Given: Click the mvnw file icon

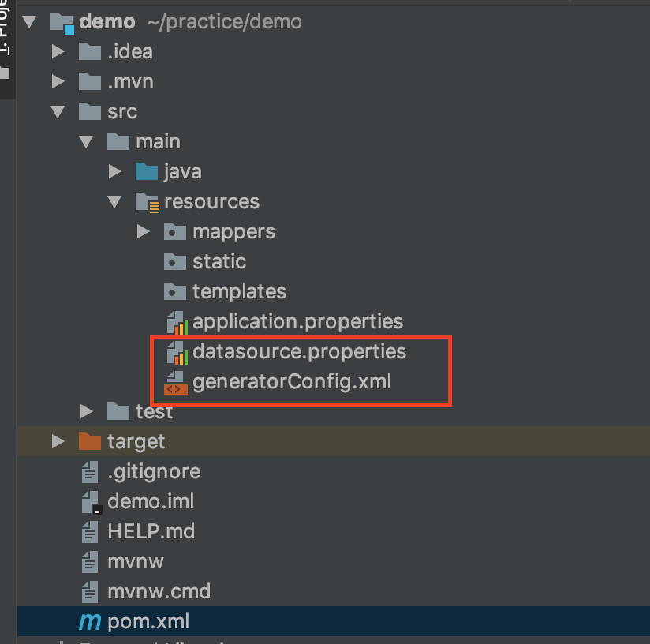Looking at the screenshot, I should coord(90,562).
